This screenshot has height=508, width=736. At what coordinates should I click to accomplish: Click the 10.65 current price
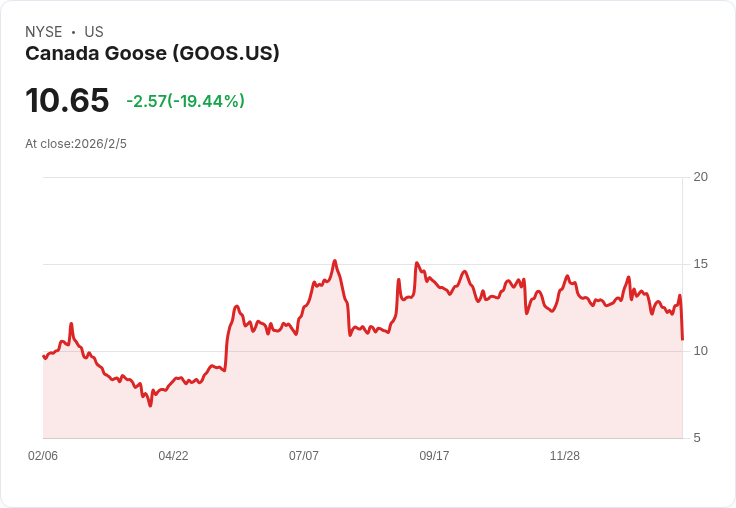coord(67,100)
